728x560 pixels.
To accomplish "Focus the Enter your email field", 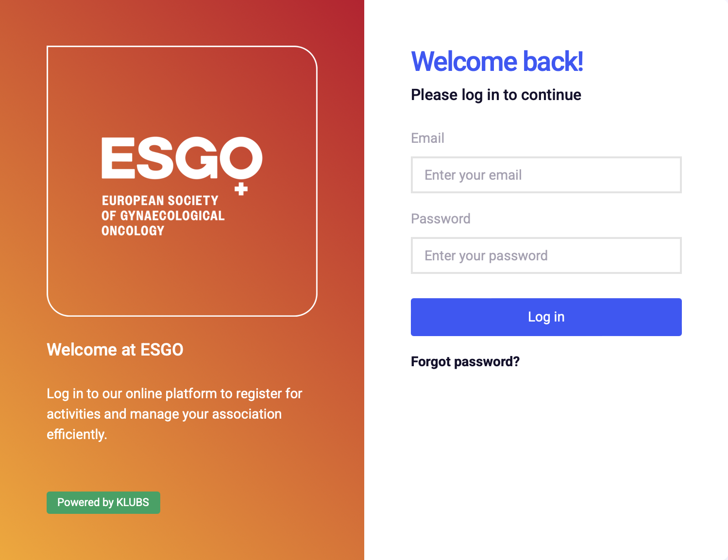I will coord(546,175).
